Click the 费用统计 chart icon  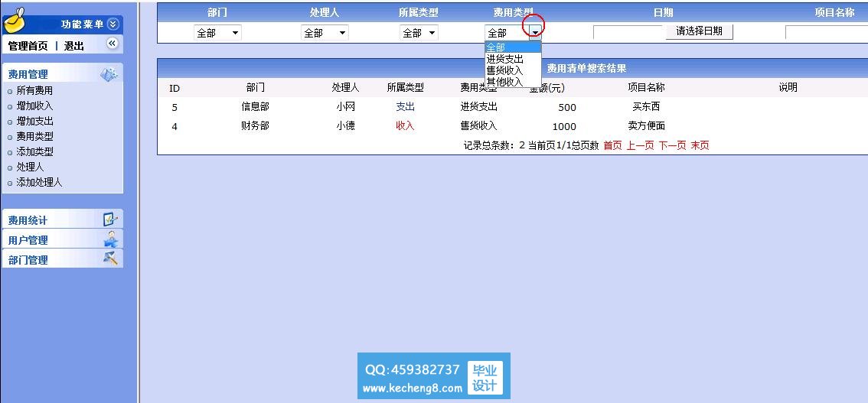click(x=110, y=219)
